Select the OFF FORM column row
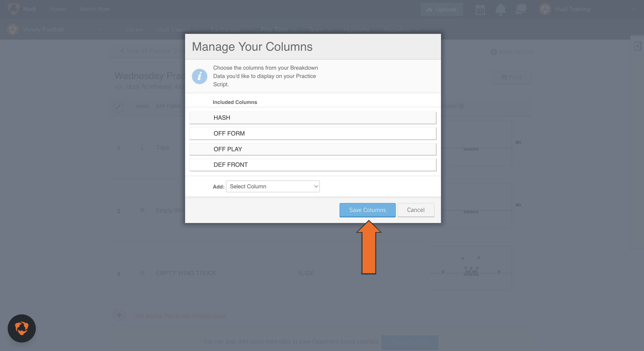Image resolution: width=644 pixels, height=351 pixels. click(x=313, y=134)
